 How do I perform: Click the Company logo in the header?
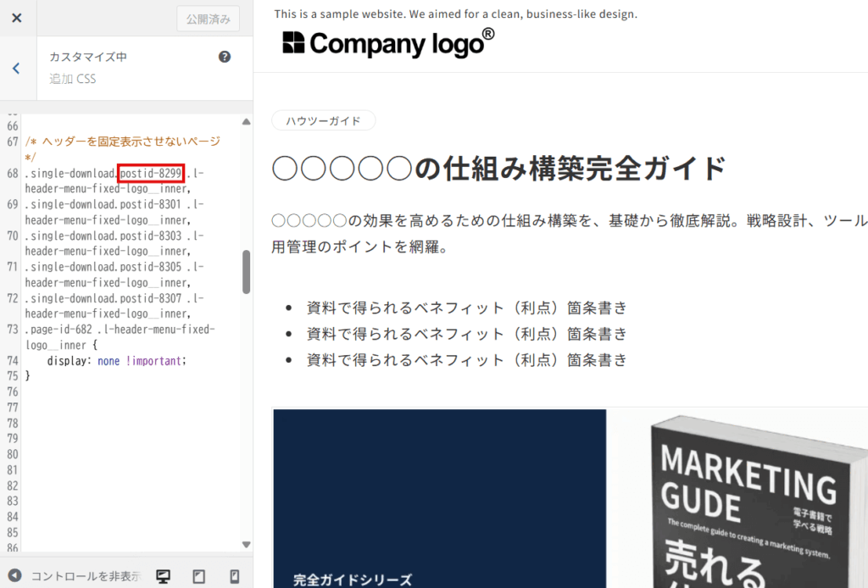click(388, 43)
